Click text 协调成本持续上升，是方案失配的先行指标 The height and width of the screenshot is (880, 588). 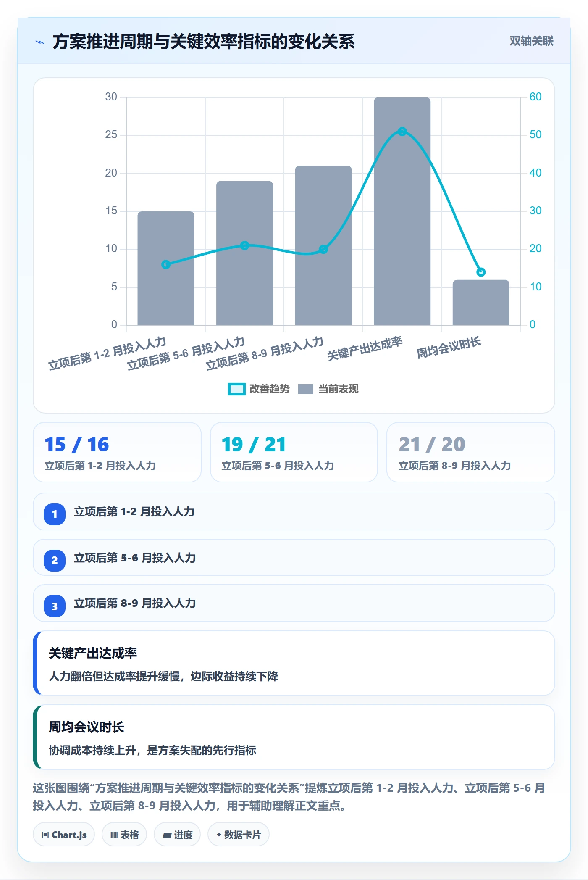click(152, 750)
